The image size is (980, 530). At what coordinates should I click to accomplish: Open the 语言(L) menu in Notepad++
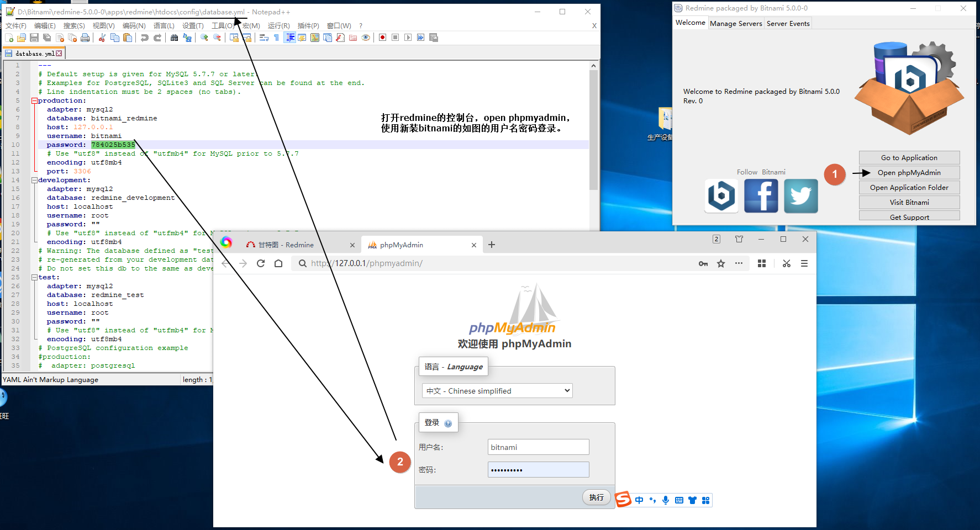click(x=164, y=26)
